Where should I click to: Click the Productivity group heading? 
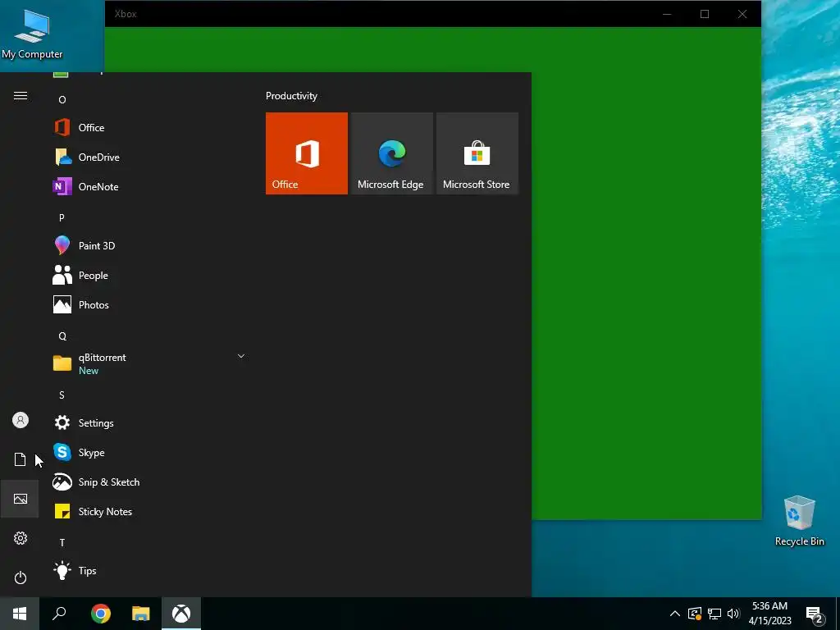point(291,96)
